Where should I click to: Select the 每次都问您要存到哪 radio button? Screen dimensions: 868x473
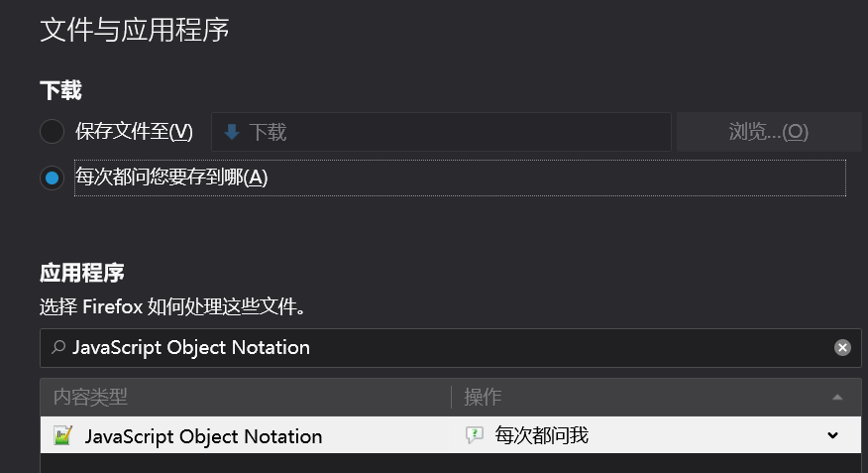coord(52,178)
